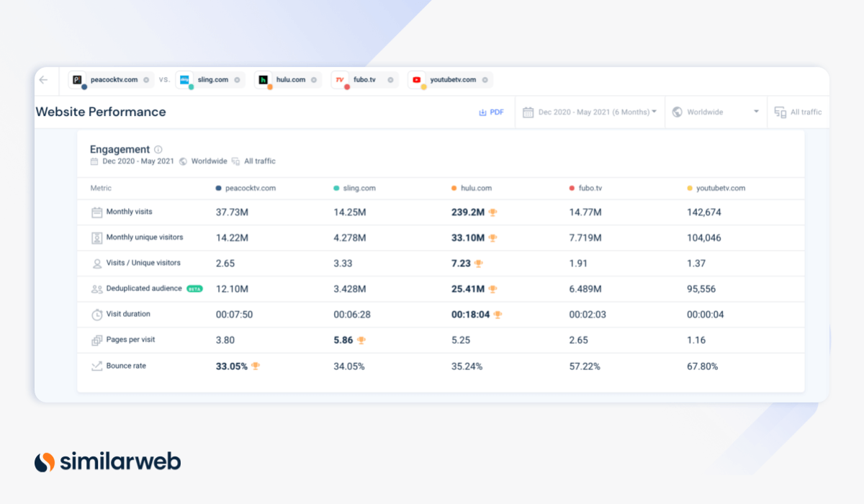Click the trophy next to 5.86
The image size is (864, 504).
361,340
